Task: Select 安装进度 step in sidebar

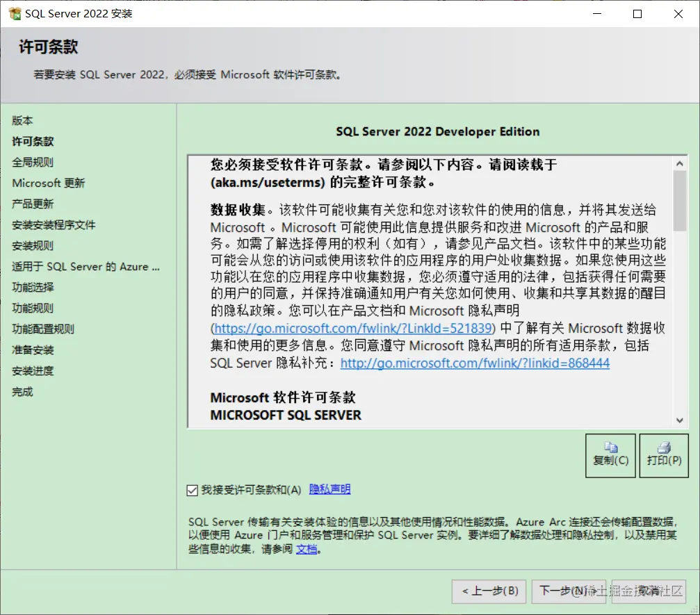Action: [x=33, y=371]
